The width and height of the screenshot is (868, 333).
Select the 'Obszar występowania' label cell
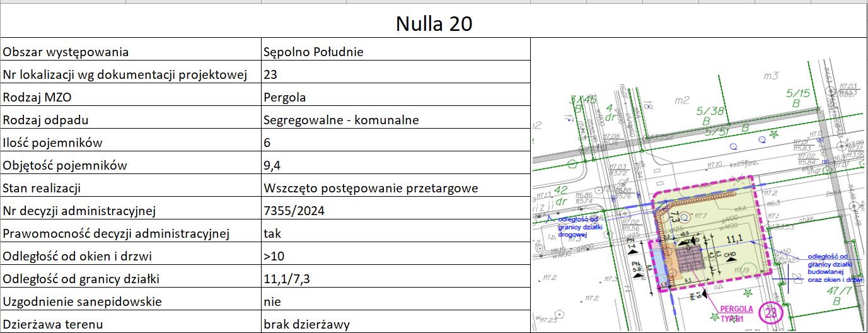[130, 52]
